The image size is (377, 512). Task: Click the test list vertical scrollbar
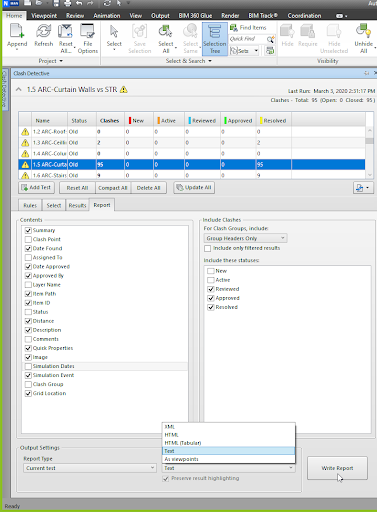pyautogui.click(x=369, y=153)
